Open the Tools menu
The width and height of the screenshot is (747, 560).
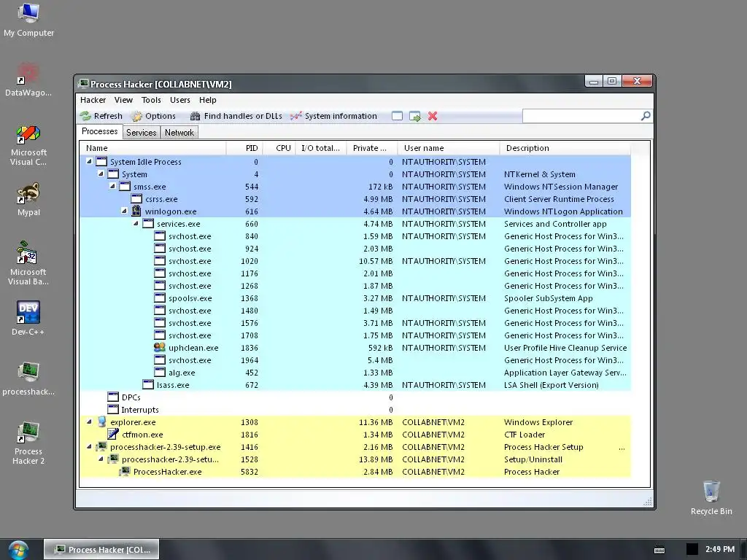coord(151,100)
